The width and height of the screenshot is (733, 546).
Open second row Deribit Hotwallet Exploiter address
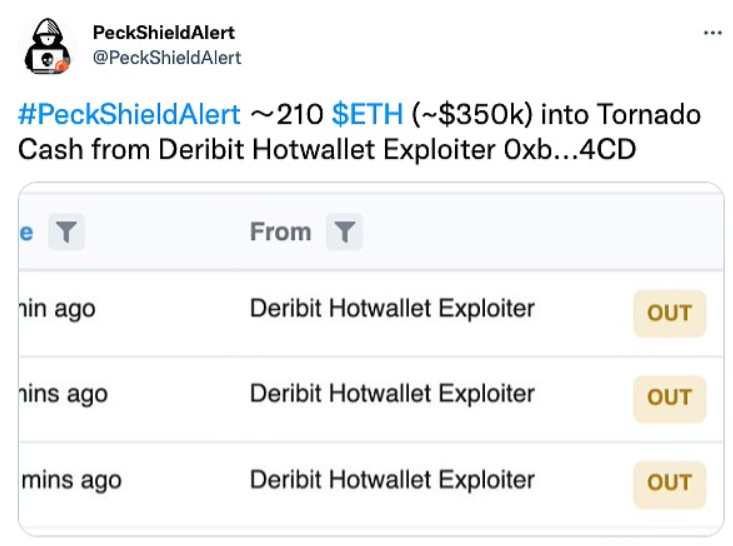point(392,393)
